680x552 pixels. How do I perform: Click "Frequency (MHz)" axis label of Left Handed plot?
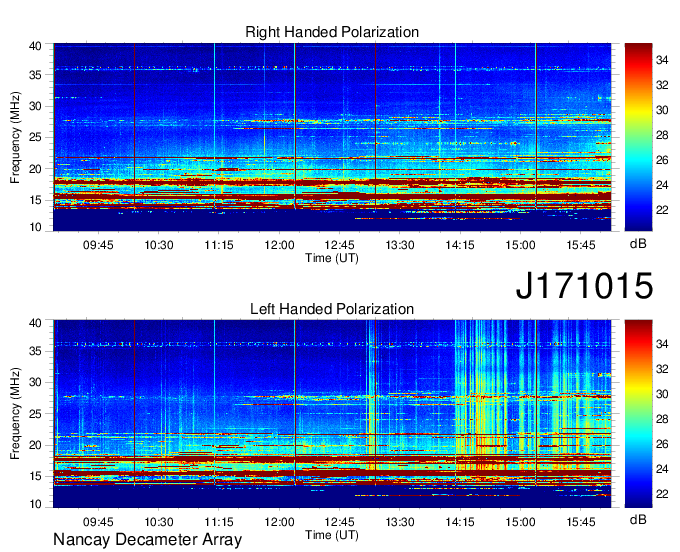coord(15,414)
